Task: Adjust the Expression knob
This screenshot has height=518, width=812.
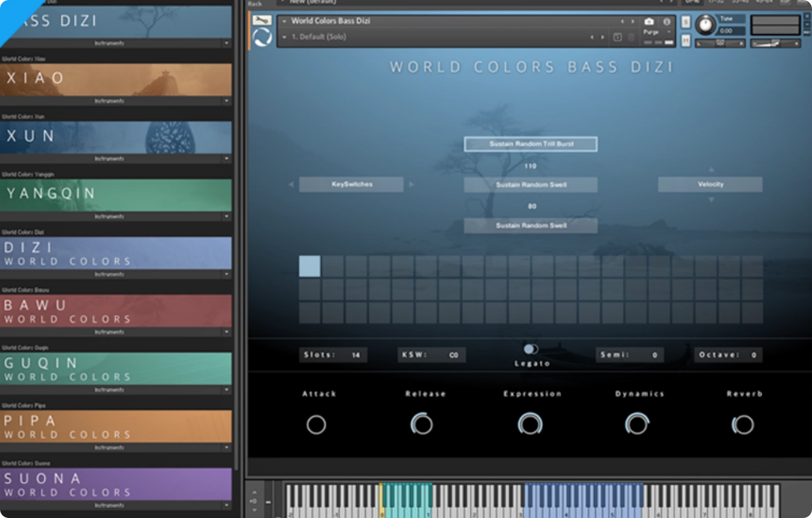Action: click(530, 424)
